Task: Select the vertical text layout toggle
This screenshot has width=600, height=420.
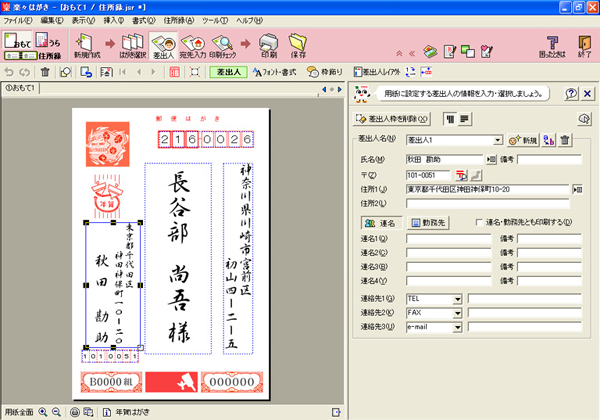Action: click(449, 118)
